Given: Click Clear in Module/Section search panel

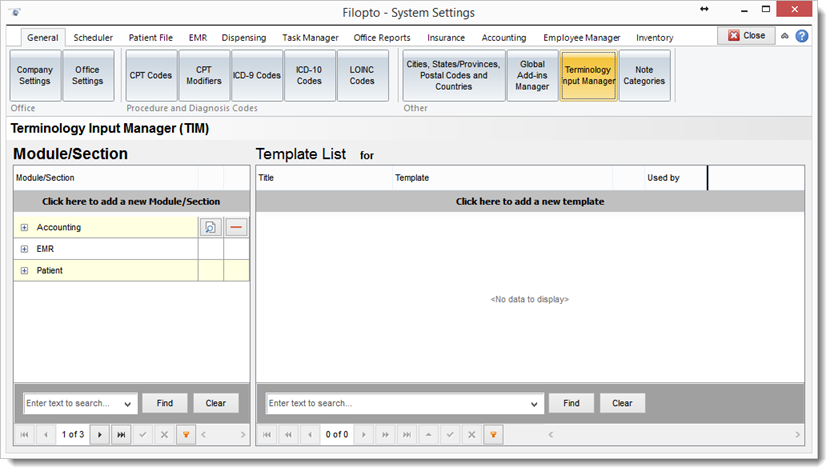Looking at the screenshot, I should [x=216, y=403].
